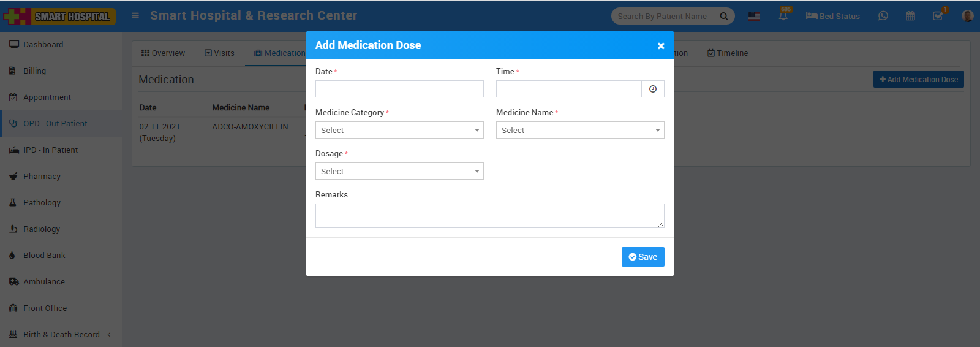Click the OPD stethoscope icon
Image resolution: width=980 pixels, height=347 pixels.
coord(13,124)
